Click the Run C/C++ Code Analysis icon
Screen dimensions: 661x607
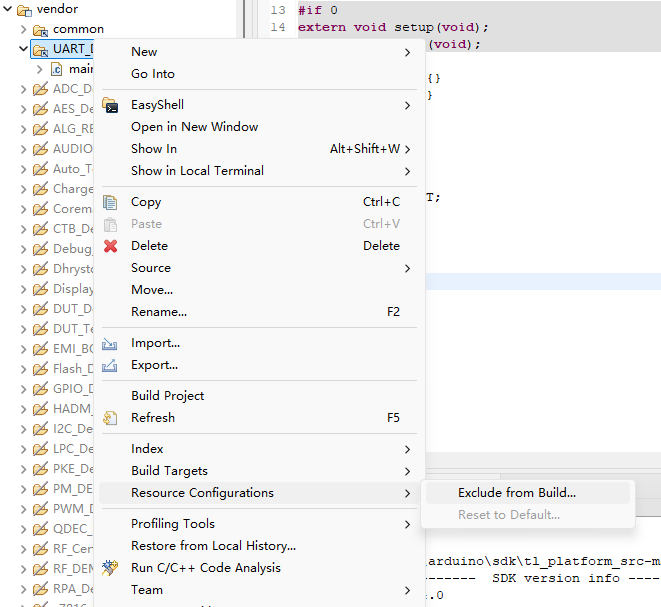point(110,568)
